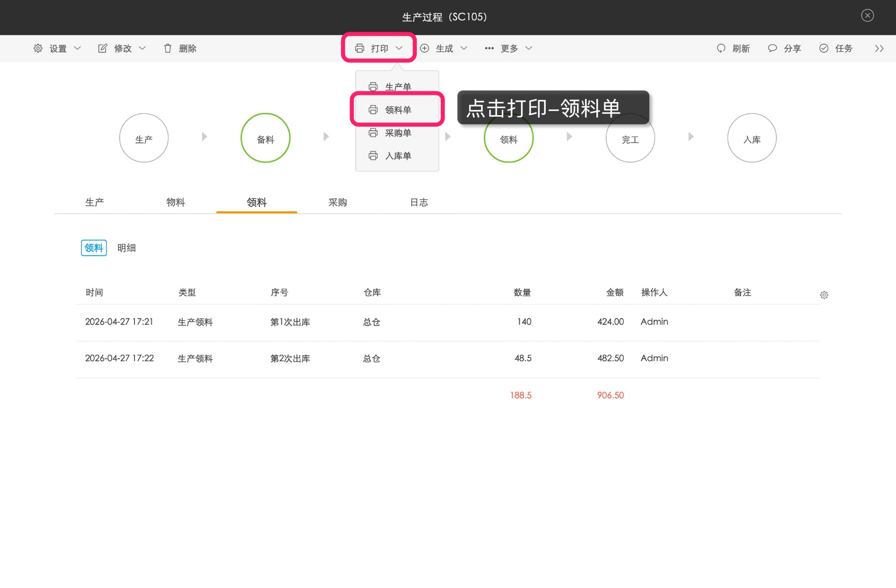This screenshot has height=588, width=896.
Task: Collapse the 打印 dropdown arrow
Action: point(399,48)
